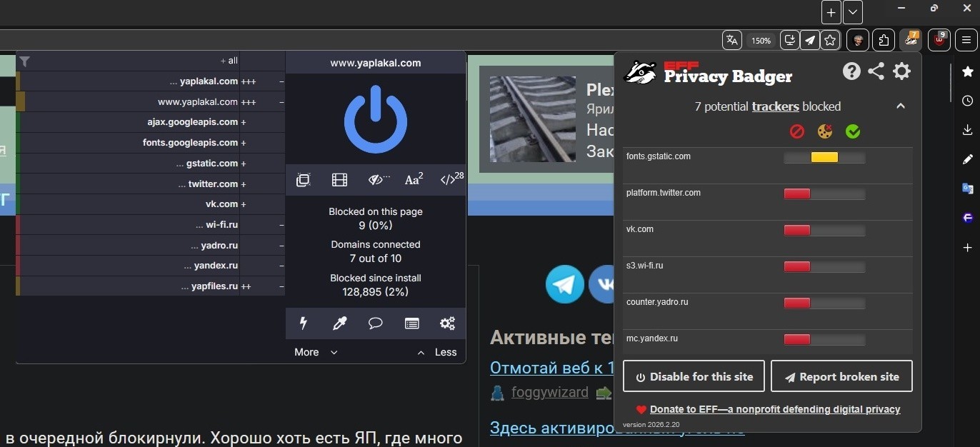Viewport: 980px width, 447px height.
Task: Open sidebar translate panel icon
Action: 968,189
